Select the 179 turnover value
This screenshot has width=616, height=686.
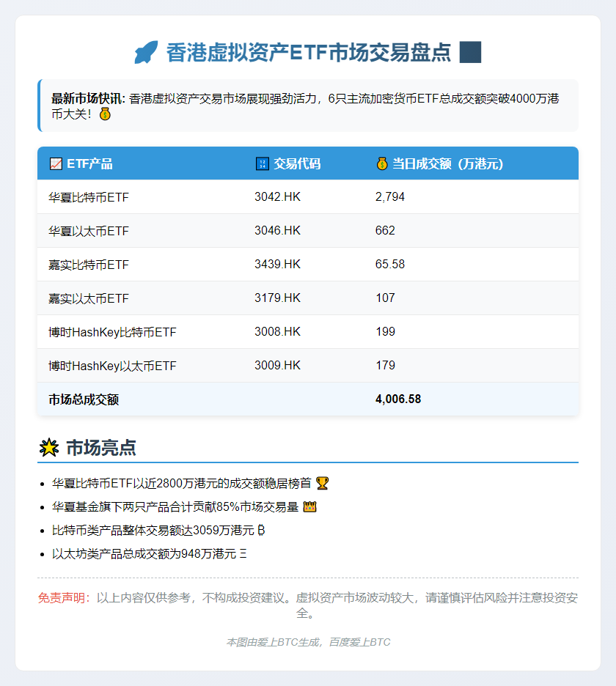click(385, 365)
